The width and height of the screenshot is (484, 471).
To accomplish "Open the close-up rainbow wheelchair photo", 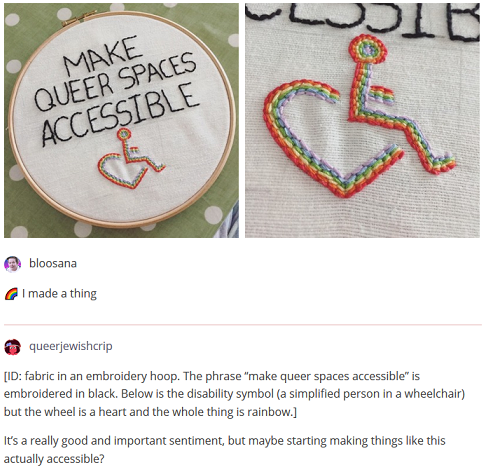I will tap(362, 120).
